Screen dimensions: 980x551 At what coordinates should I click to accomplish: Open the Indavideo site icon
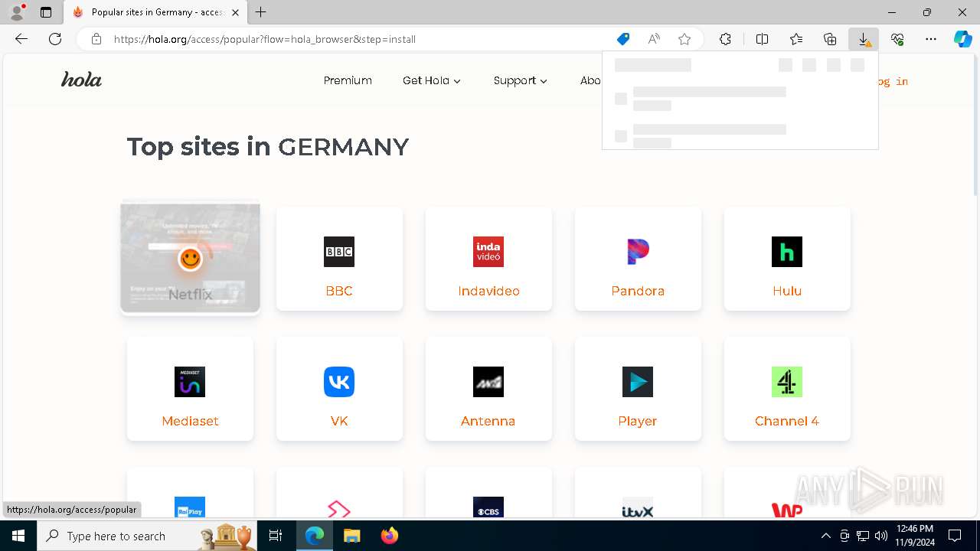488,252
